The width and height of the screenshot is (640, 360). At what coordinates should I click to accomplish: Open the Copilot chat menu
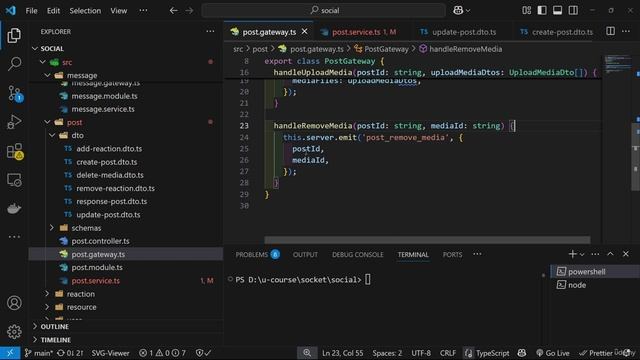[x=461, y=11]
